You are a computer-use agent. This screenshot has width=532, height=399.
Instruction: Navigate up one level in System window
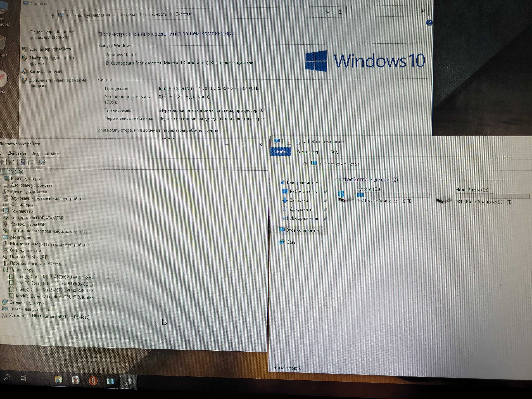(x=52, y=16)
